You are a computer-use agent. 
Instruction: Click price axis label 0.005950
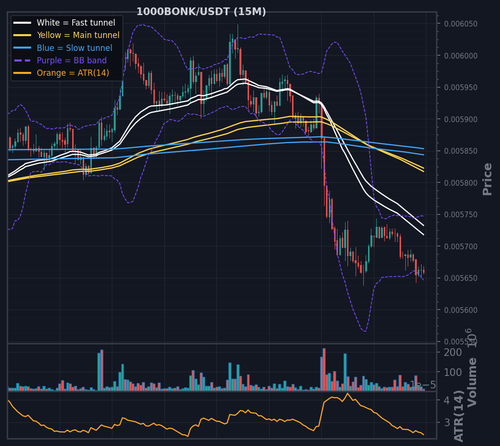click(461, 87)
